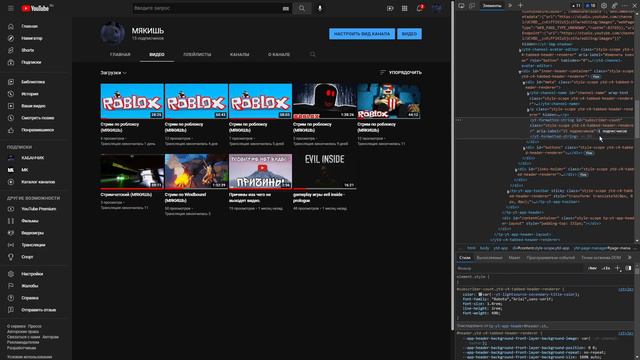Open the ПРИЧИНЫ video thumbnail
Viewport: 640px width, 360px height.
pos(260,171)
